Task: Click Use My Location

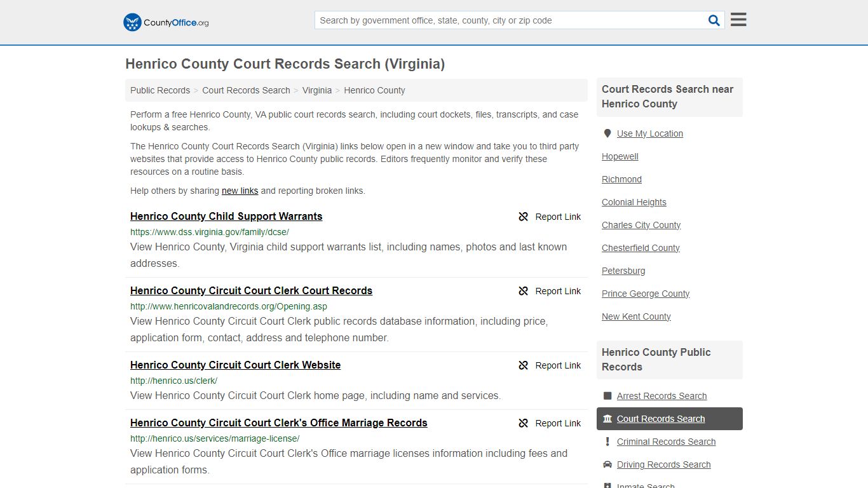Action: (x=650, y=133)
